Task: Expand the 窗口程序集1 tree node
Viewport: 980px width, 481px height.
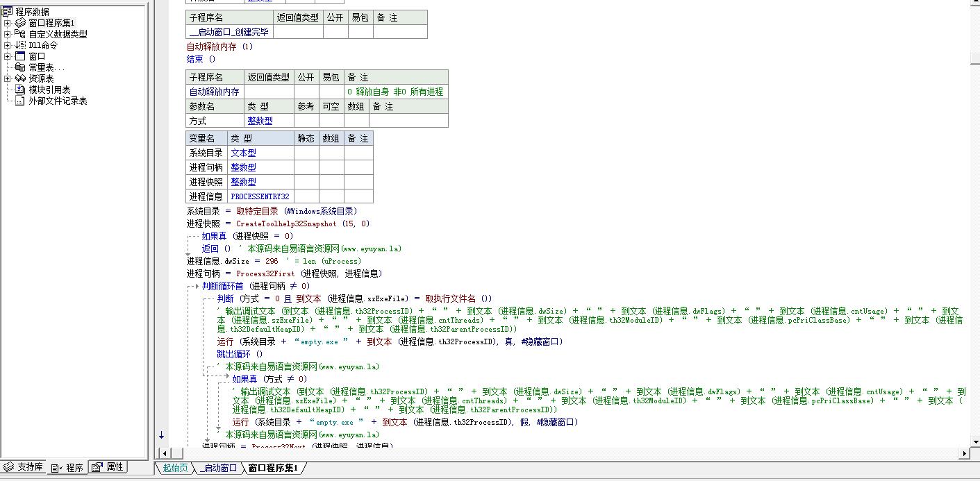Action: (x=8, y=23)
